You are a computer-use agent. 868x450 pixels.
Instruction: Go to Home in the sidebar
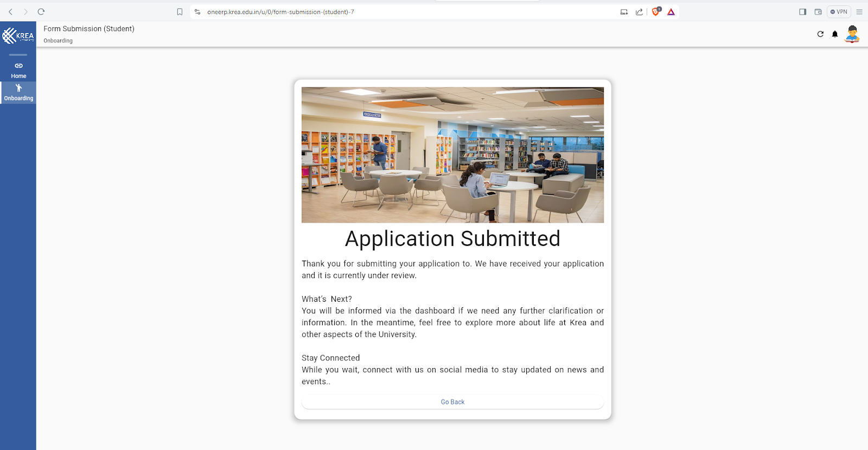(18, 71)
